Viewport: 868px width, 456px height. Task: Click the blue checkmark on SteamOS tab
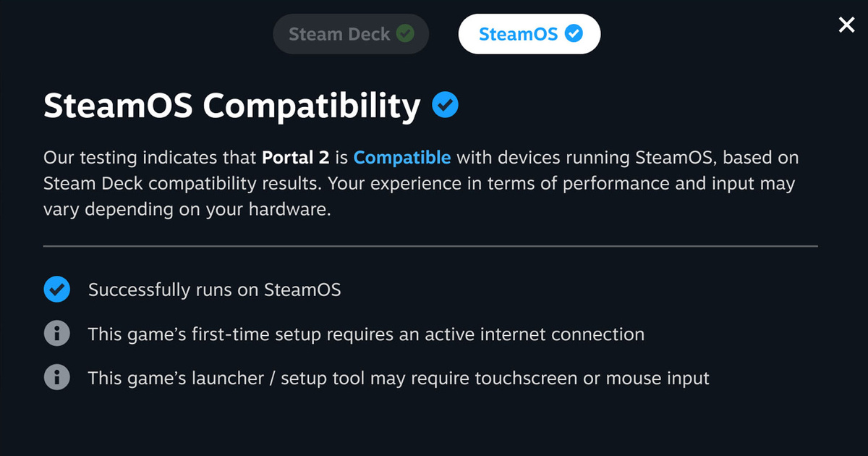pos(574,34)
